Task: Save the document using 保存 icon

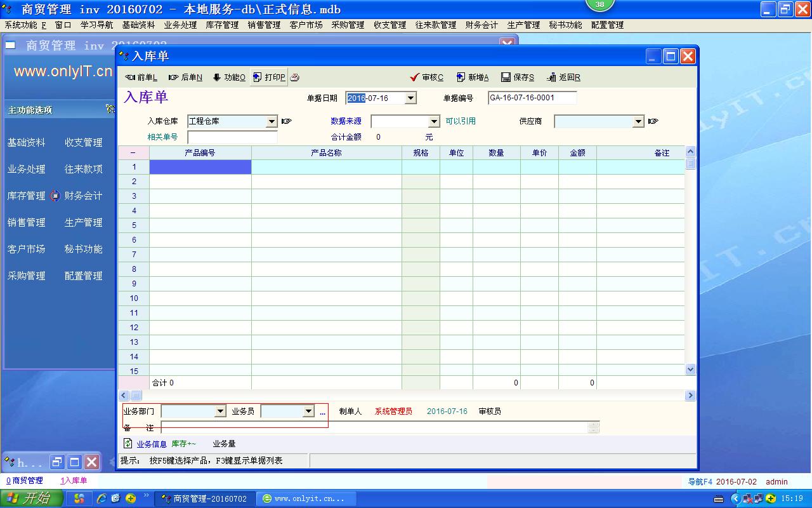Action: coord(518,77)
